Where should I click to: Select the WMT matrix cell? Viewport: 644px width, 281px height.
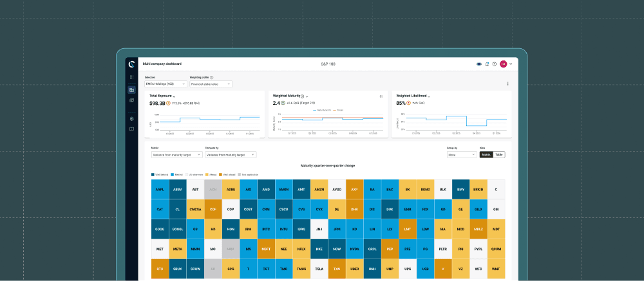click(x=496, y=269)
